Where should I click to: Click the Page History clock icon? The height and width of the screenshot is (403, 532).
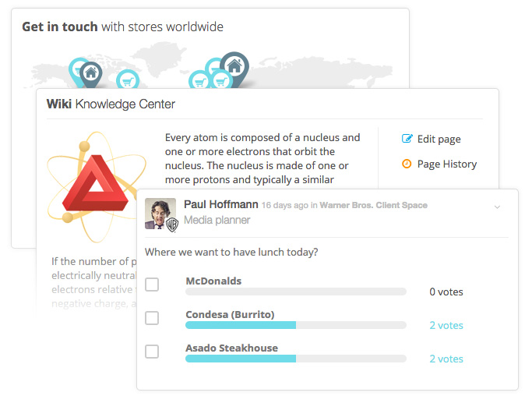(407, 164)
